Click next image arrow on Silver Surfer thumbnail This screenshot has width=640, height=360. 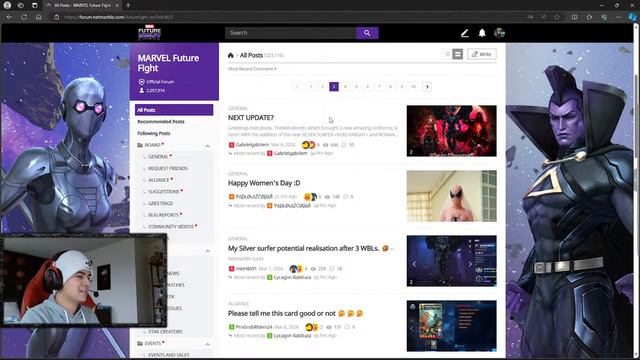tap(470, 264)
